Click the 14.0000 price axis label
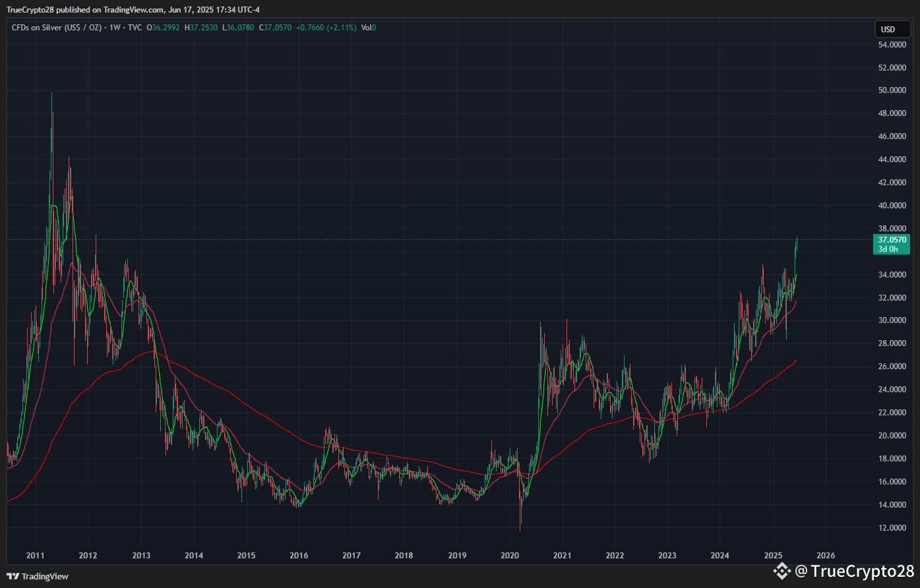The height and width of the screenshot is (588, 920). (891, 505)
